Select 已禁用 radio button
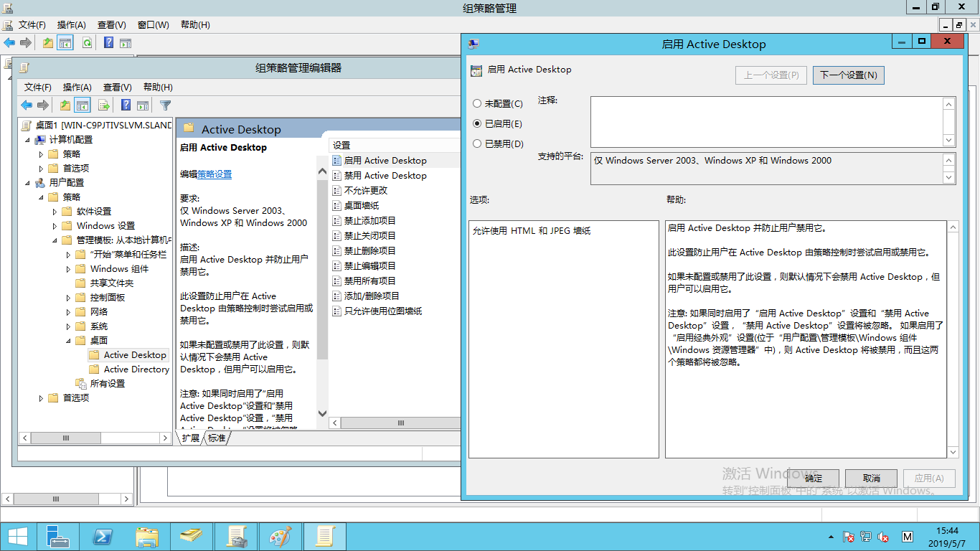 pos(477,144)
